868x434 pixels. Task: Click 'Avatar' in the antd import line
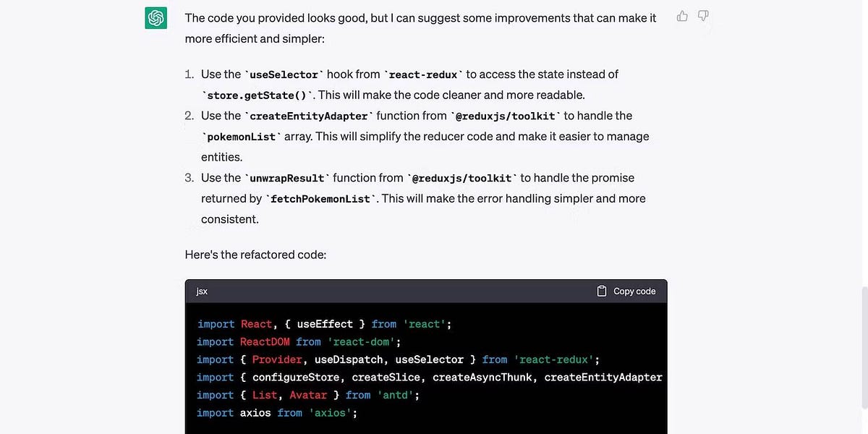coord(308,395)
